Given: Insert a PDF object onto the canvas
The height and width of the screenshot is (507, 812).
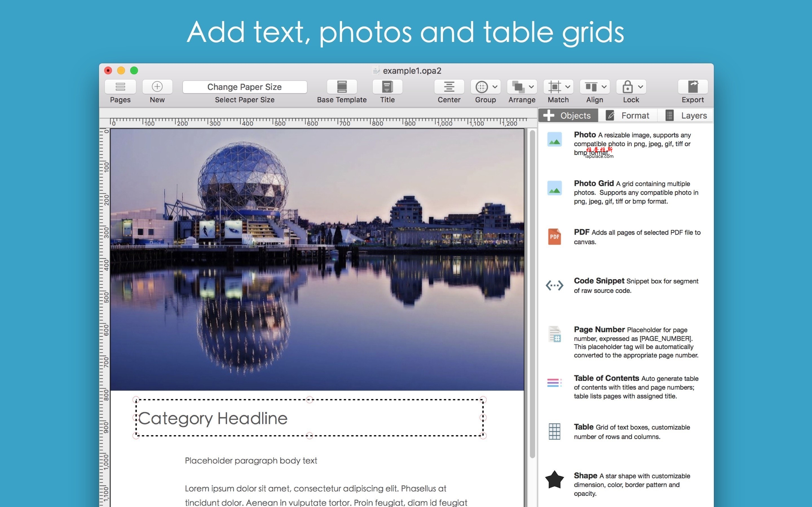Looking at the screenshot, I should pos(555,236).
